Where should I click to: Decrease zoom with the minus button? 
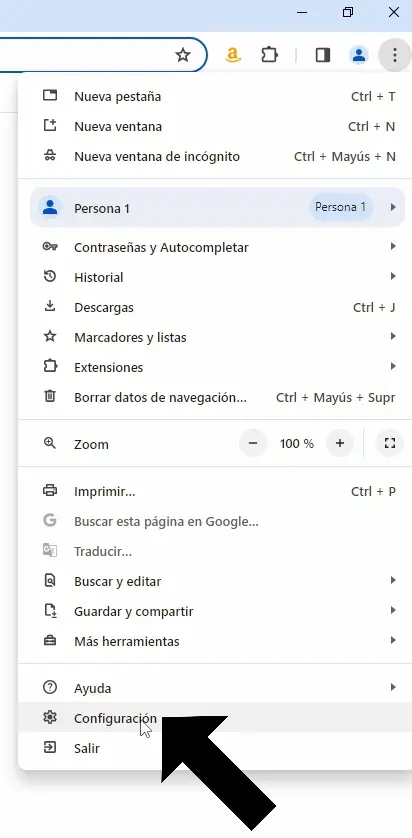253,443
